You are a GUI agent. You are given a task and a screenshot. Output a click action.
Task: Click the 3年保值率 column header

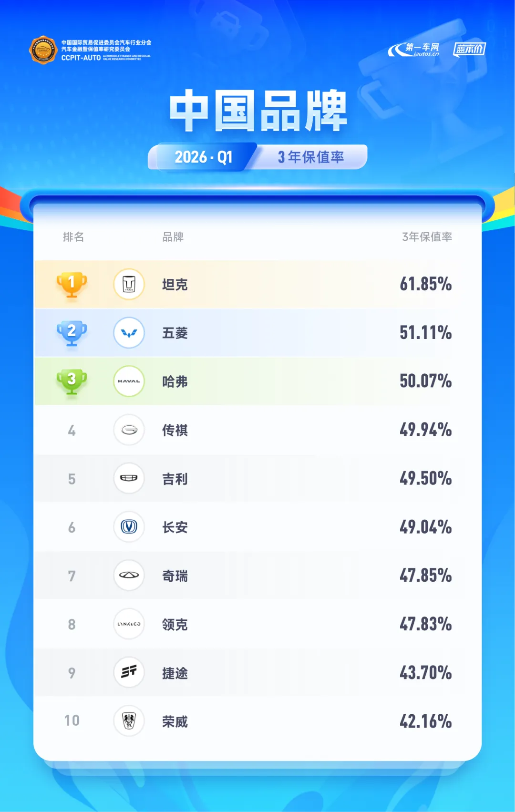(427, 237)
